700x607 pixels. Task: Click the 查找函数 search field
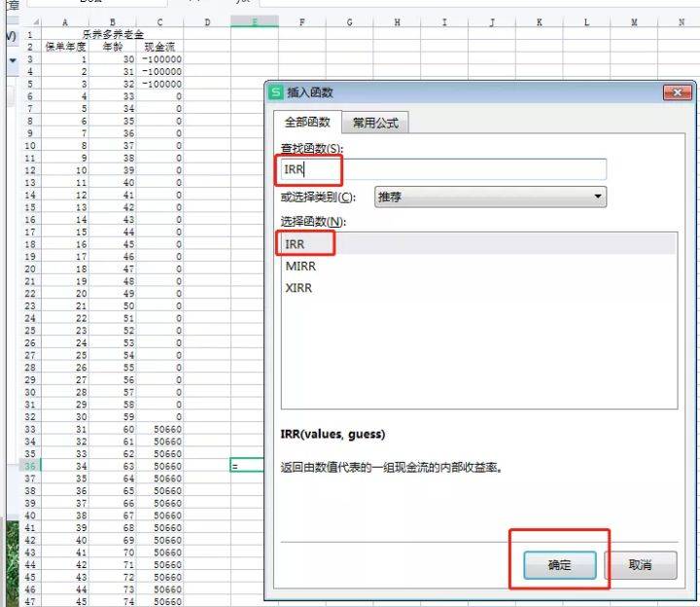(443, 169)
